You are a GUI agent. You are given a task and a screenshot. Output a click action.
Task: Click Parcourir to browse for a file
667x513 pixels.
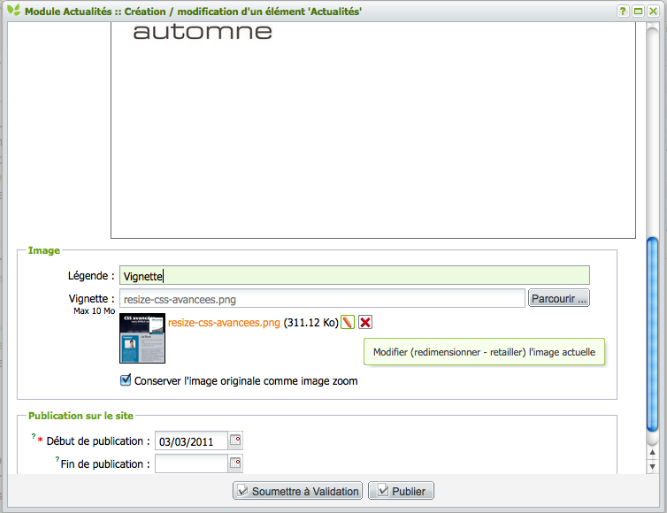click(559, 298)
